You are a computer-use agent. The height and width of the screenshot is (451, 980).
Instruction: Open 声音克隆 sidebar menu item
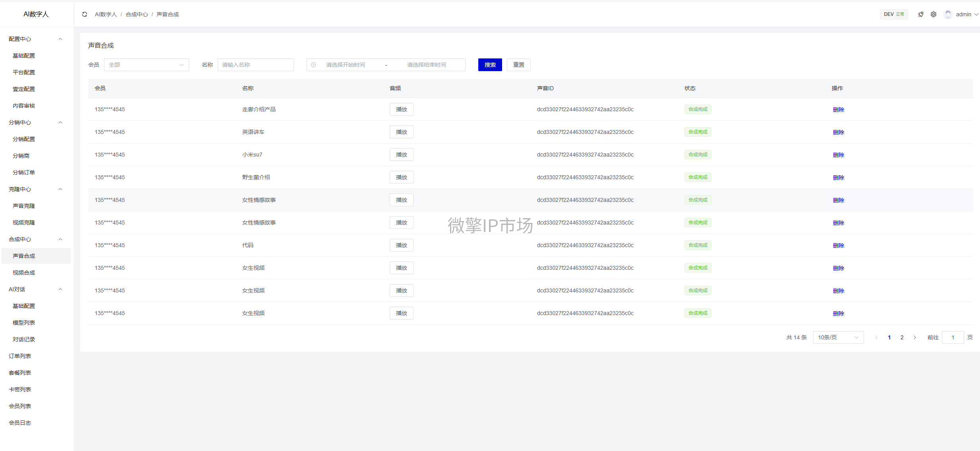(24, 206)
